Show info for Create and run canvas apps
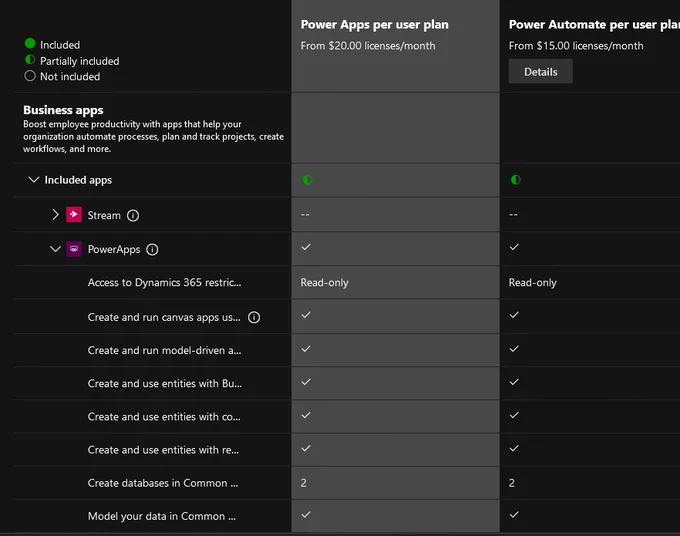The width and height of the screenshot is (680, 536). (254, 317)
